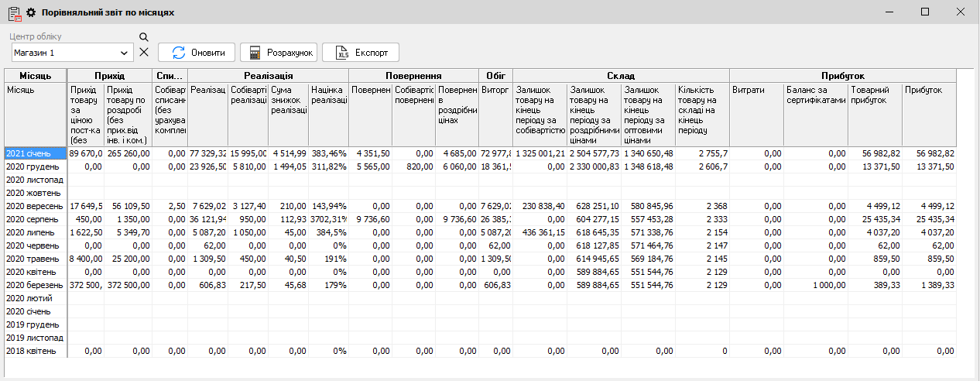Click the Реалізація column group header
The width and height of the screenshot is (980, 381).
click(268, 76)
